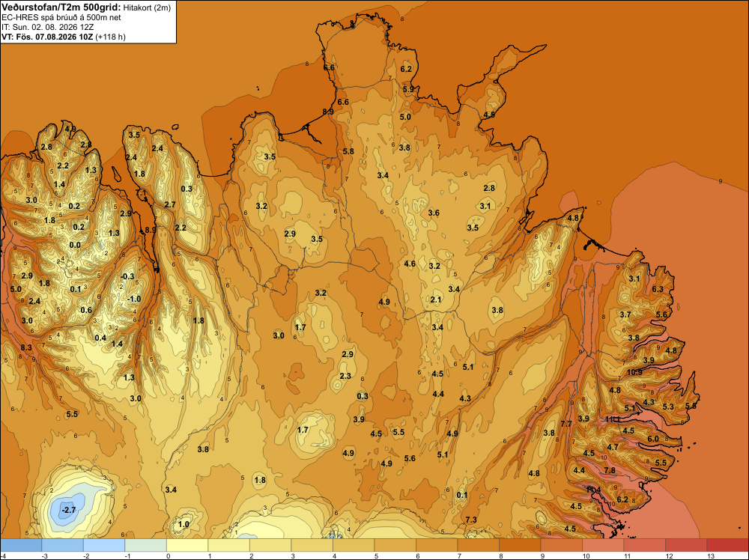The width and height of the screenshot is (749, 560).
Task: Click the -1.0 temperature label in western mountains
Action: click(134, 299)
